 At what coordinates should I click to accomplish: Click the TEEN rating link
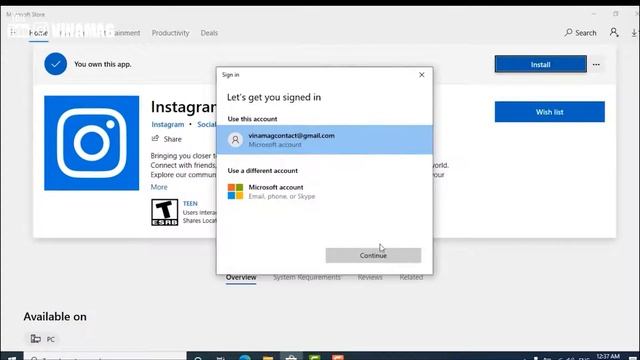(x=190, y=203)
